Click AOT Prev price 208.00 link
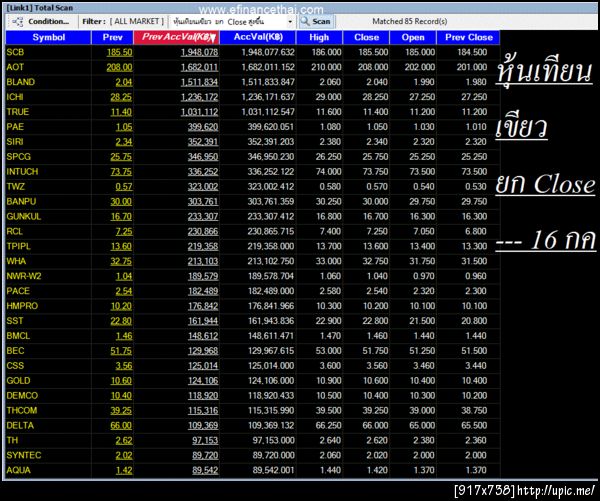 tap(119, 67)
